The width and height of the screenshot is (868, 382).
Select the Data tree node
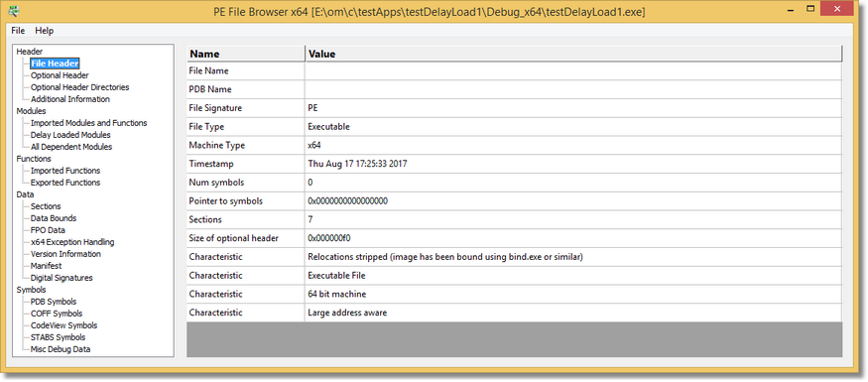point(25,194)
